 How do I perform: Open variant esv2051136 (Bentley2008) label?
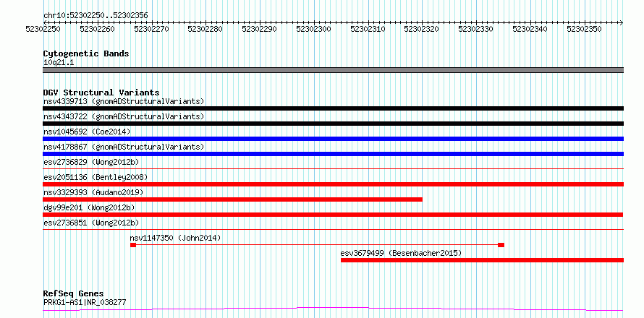coord(96,177)
